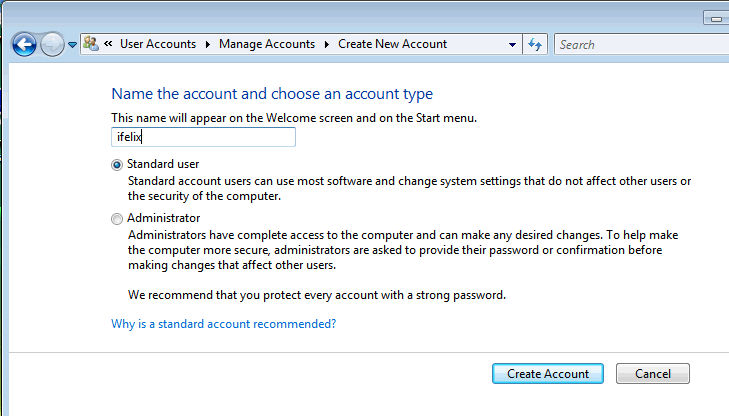Click the Refresh button beside address bar
729x416 pixels.
click(x=535, y=44)
